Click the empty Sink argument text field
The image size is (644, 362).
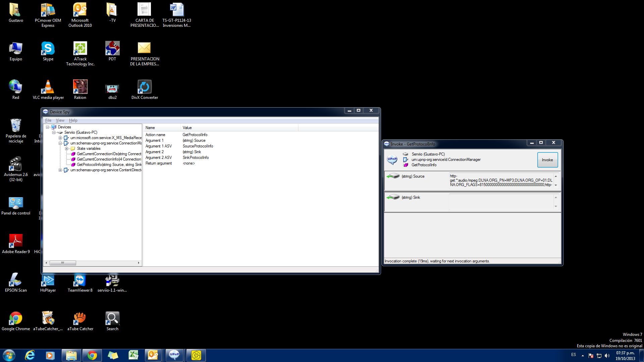point(501,201)
